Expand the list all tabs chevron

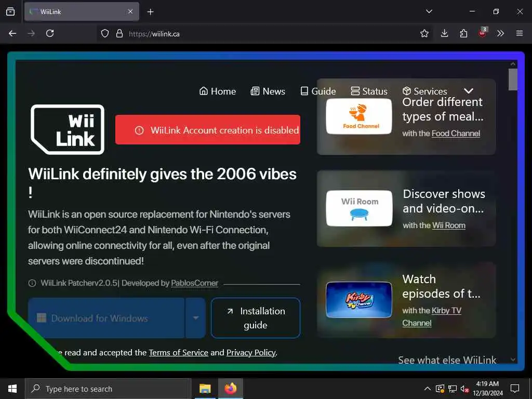click(429, 11)
